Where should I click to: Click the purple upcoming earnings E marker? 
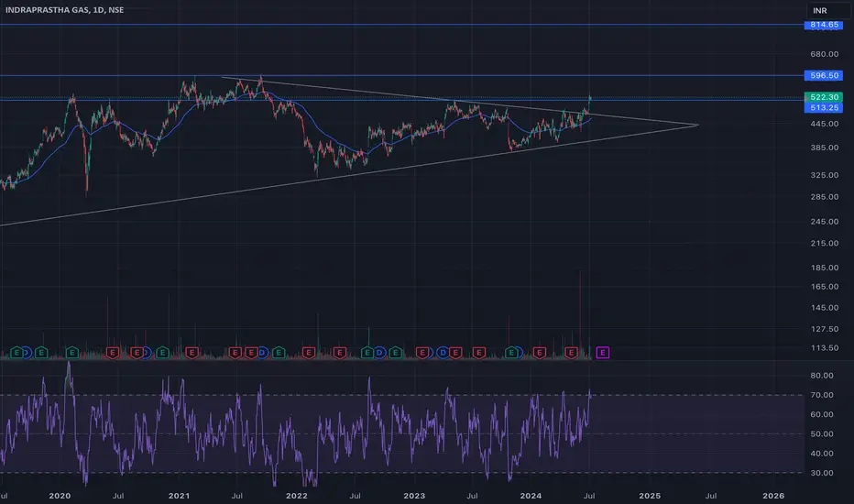(x=602, y=353)
